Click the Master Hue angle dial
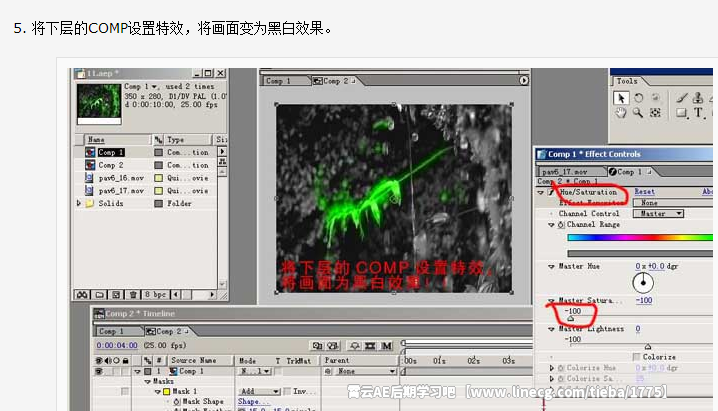Viewport: 718px width, 411px height. point(643,283)
